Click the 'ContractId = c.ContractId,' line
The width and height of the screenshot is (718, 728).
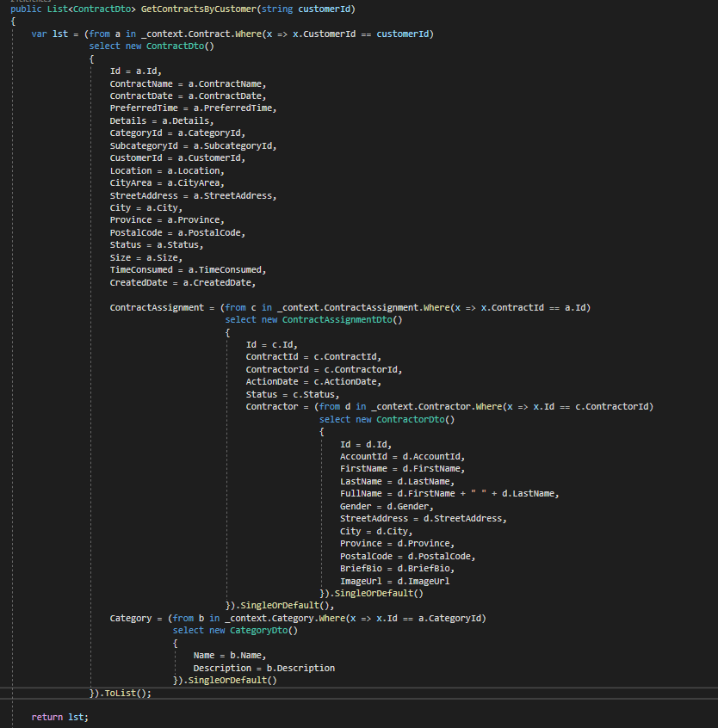click(x=313, y=357)
